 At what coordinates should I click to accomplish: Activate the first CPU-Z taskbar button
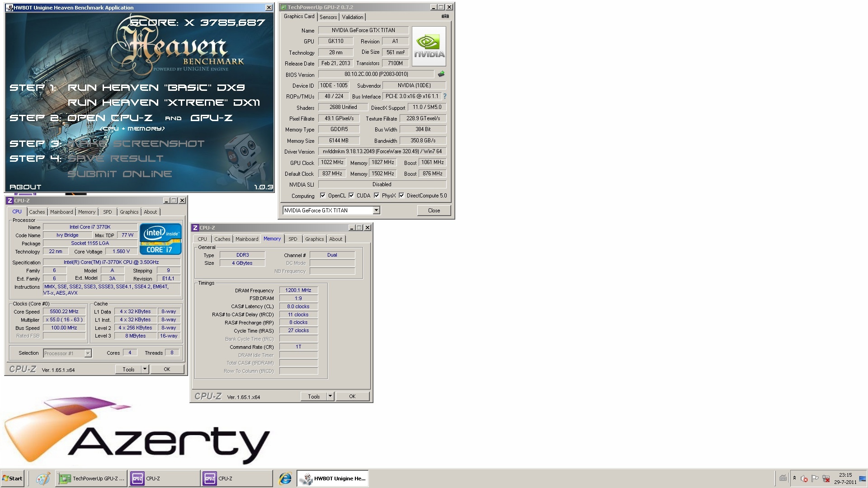click(164, 479)
